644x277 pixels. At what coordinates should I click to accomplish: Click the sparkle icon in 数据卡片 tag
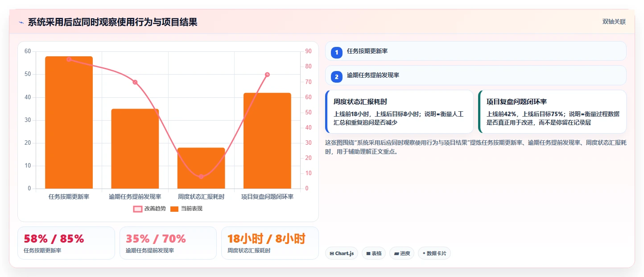pos(424,253)
